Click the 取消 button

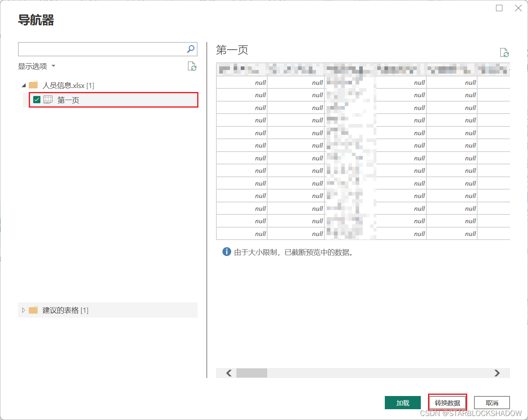(492, 402)
